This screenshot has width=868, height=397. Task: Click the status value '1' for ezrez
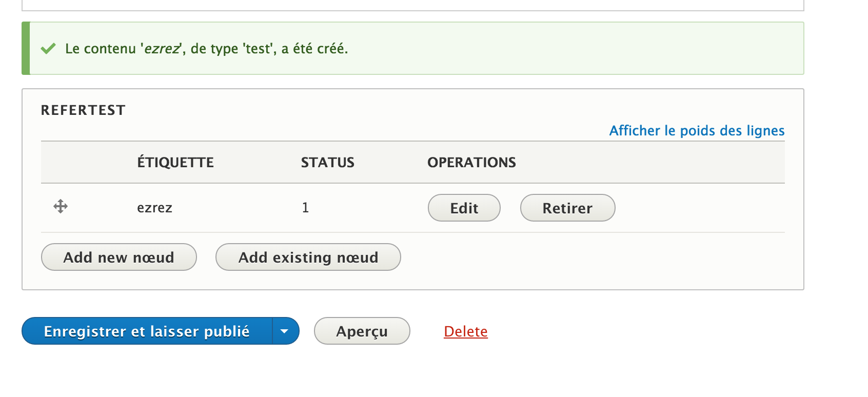pos(305,207)
